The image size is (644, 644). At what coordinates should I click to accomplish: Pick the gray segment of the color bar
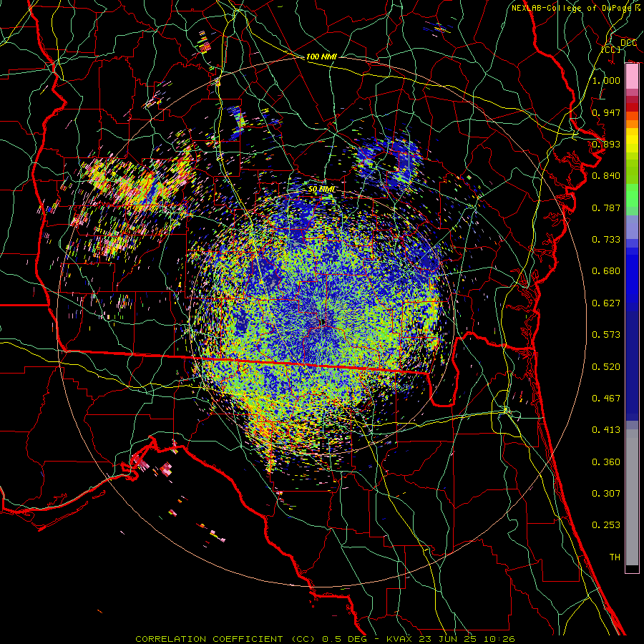coord(632,497)
